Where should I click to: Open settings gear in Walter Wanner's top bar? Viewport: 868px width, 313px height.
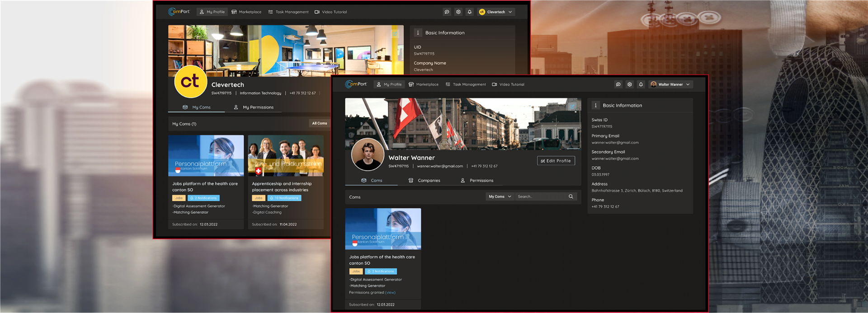629,84
